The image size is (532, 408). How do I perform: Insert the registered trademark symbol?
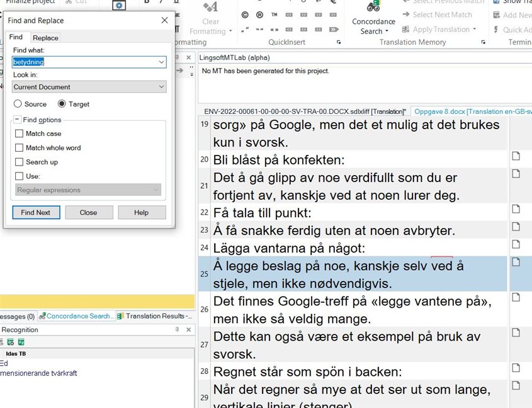coord(259,14)
